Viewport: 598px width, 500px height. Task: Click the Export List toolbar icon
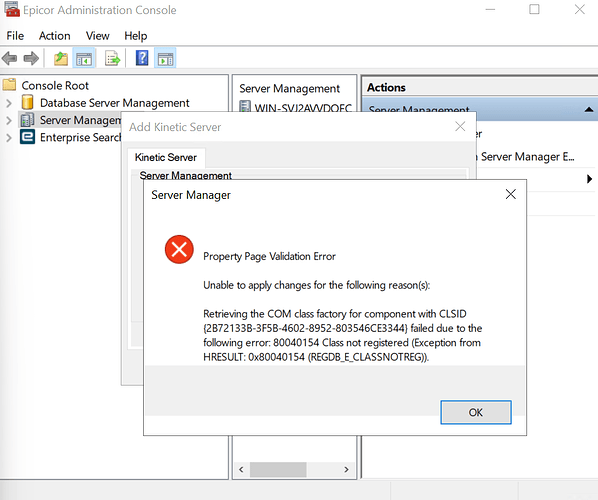[x=112, y=59]
